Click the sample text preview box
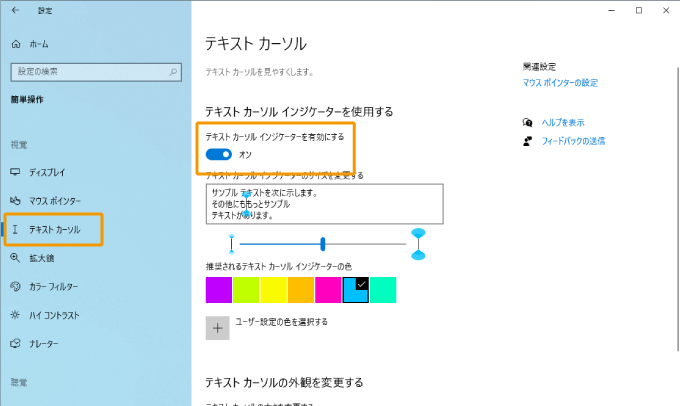The image size is (680, 406). pos(324,204)
